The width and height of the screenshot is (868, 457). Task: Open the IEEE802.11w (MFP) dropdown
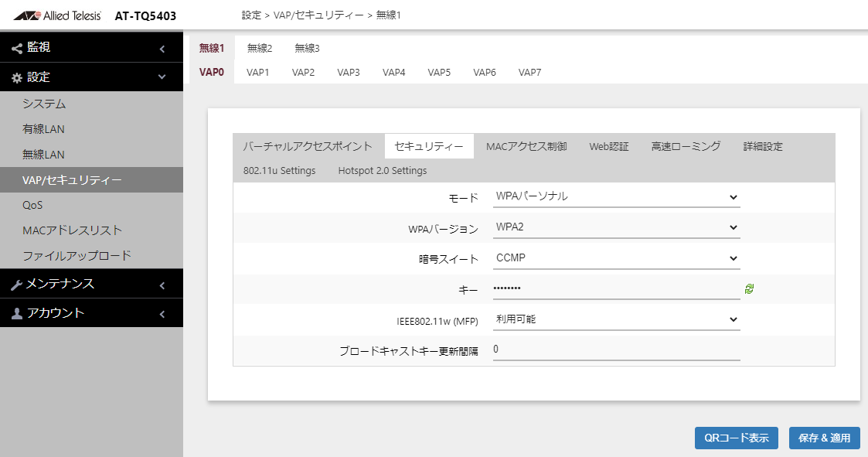click(x=616, y=319)
